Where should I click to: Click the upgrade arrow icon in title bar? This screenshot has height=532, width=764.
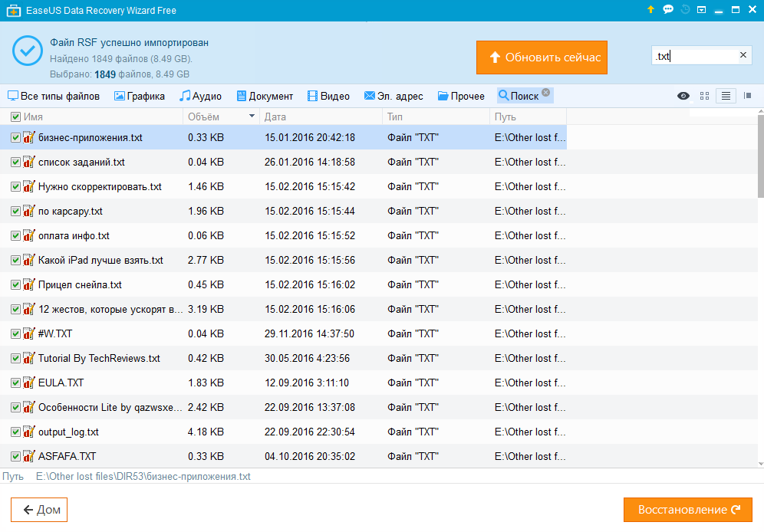(650, 9)
